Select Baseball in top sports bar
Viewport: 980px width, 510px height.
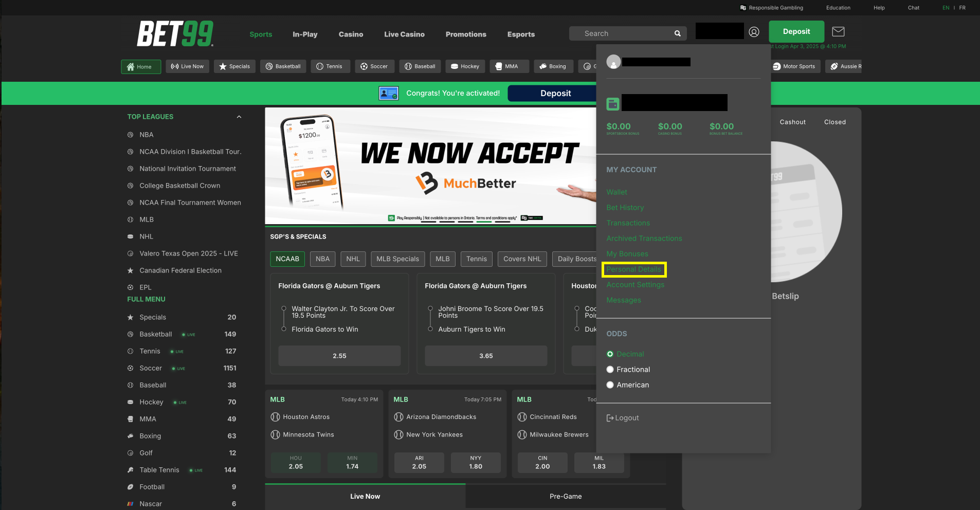(x=420, y=66)
